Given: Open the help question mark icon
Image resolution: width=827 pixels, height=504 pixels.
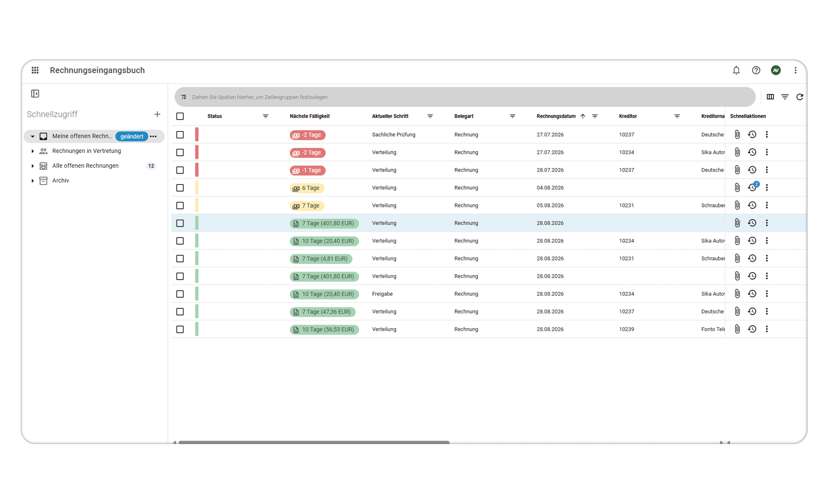Looking at the screenshot, I should point(756,70).
